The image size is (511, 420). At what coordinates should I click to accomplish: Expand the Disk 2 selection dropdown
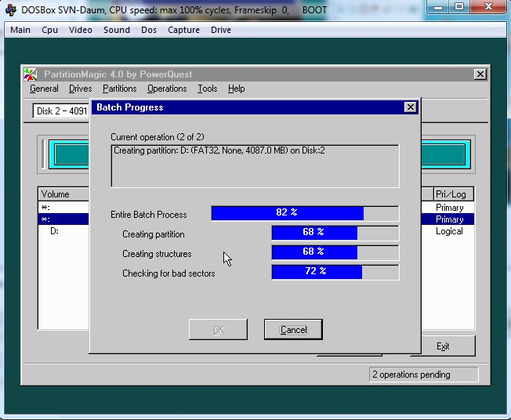click(61, 111)
